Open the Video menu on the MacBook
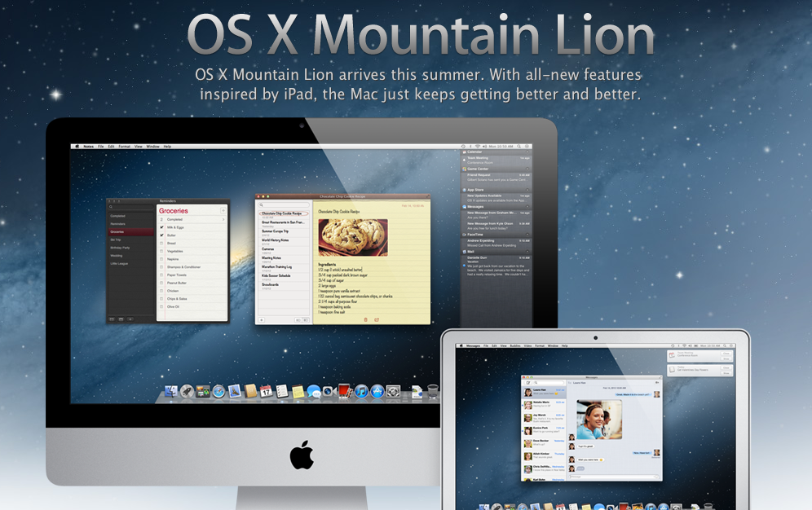The width and height of the screenshot is (812, 510). 527,345
